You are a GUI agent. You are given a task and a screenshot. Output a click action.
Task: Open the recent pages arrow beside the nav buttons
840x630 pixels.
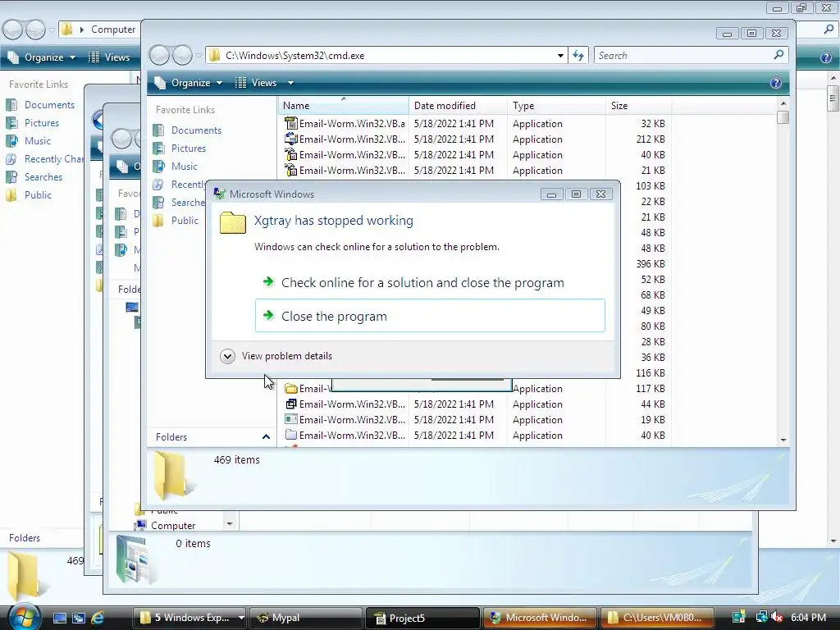point(199,55)
